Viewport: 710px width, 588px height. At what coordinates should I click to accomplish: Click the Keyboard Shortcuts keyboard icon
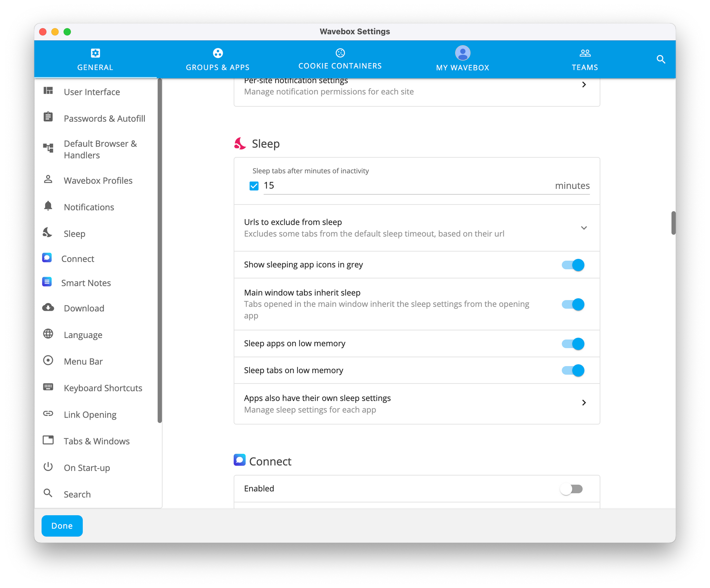coord(48,387)
